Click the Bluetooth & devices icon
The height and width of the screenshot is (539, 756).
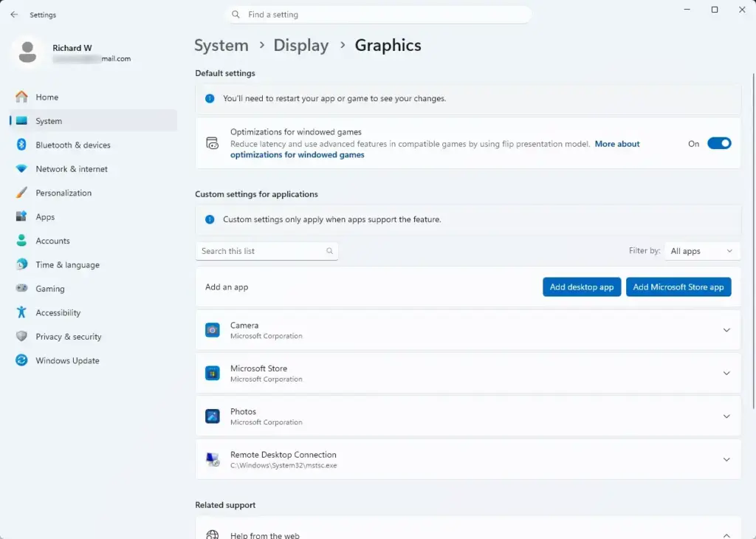pyautogui.click(x=21, y=145)
